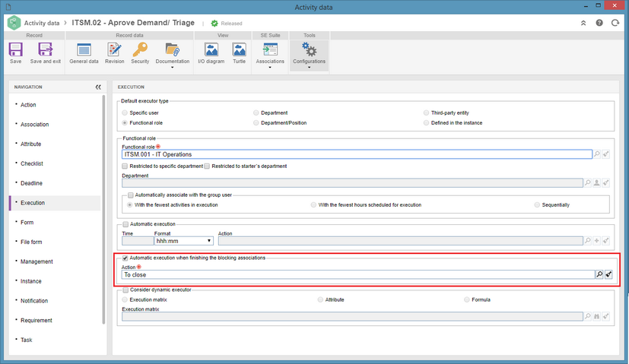Expand the Configurations dropdown arrow
This screenshot has height=364, width=629.
pyautogui.click(x=309, y=68)
